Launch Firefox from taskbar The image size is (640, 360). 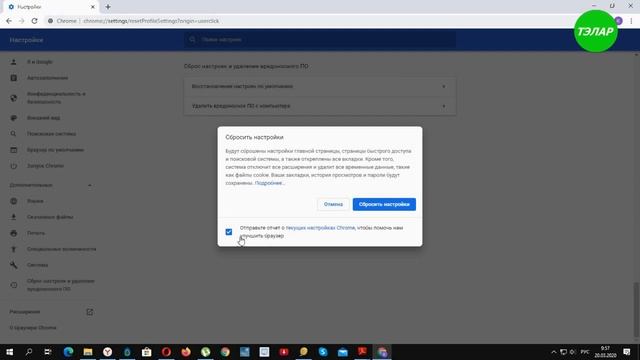[x=186, y=352]
